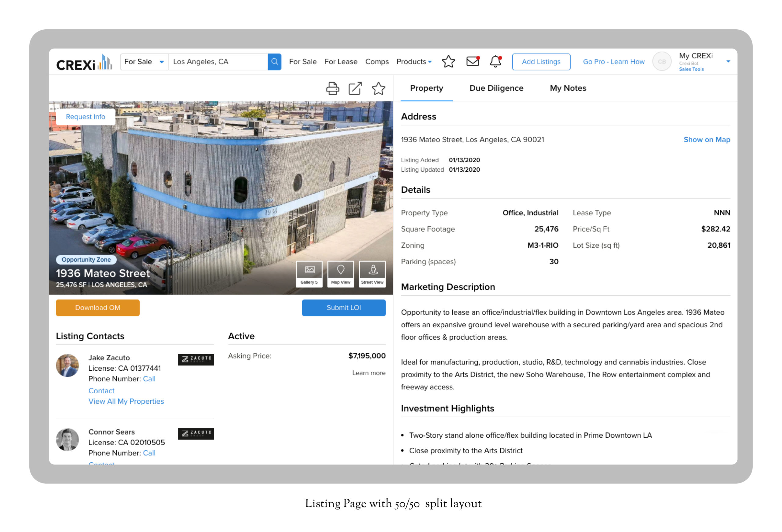The width and height of the screenshot is (782, 532).
Task: Expand the For Sale search dropdown
Action: point(144,62)
